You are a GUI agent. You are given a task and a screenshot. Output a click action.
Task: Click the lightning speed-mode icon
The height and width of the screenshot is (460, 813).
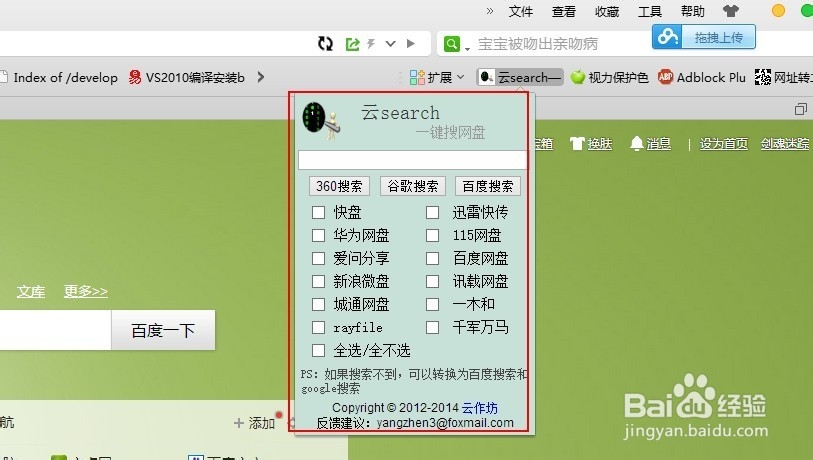371,44
